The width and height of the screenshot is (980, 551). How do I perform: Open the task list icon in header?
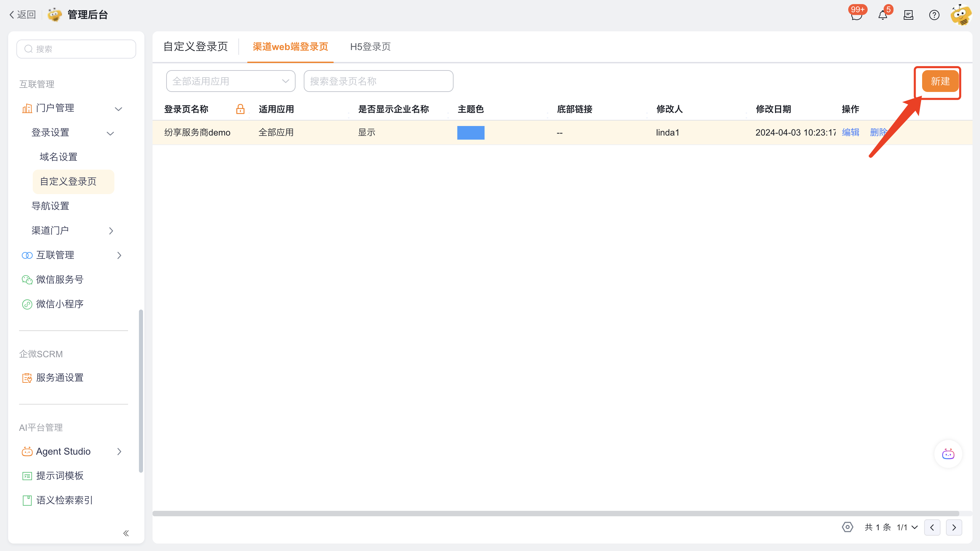pyautogui.click(x=908, y=15)
